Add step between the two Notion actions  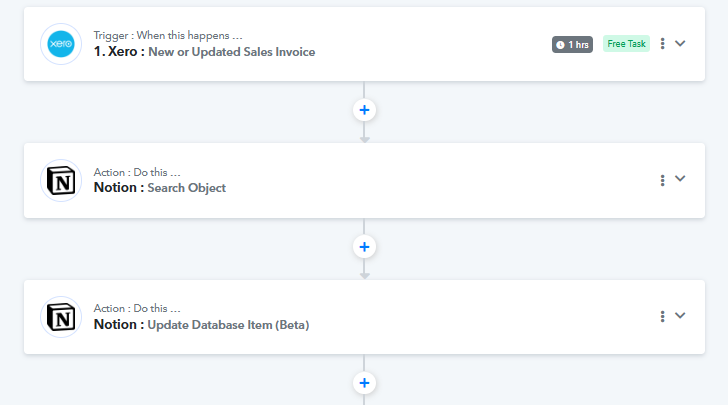364,247
